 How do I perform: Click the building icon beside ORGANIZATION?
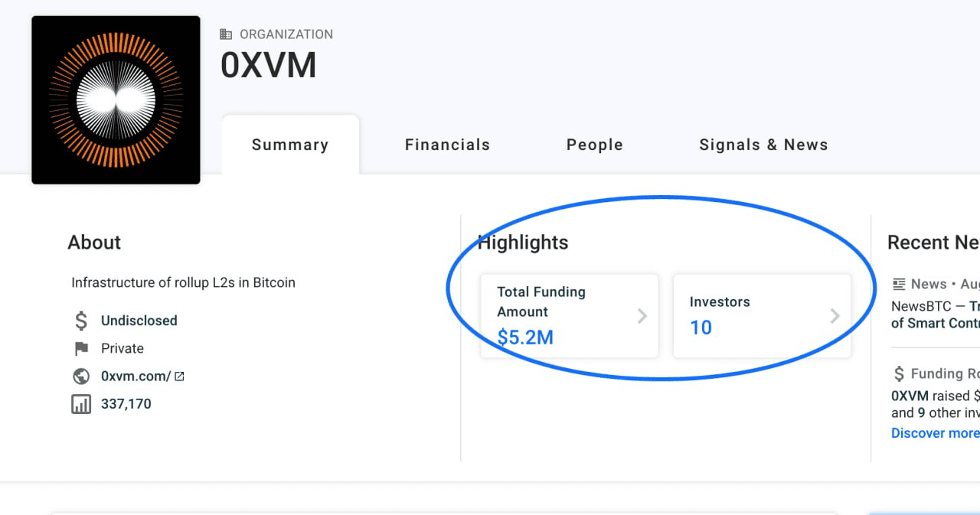pos(226,34)
